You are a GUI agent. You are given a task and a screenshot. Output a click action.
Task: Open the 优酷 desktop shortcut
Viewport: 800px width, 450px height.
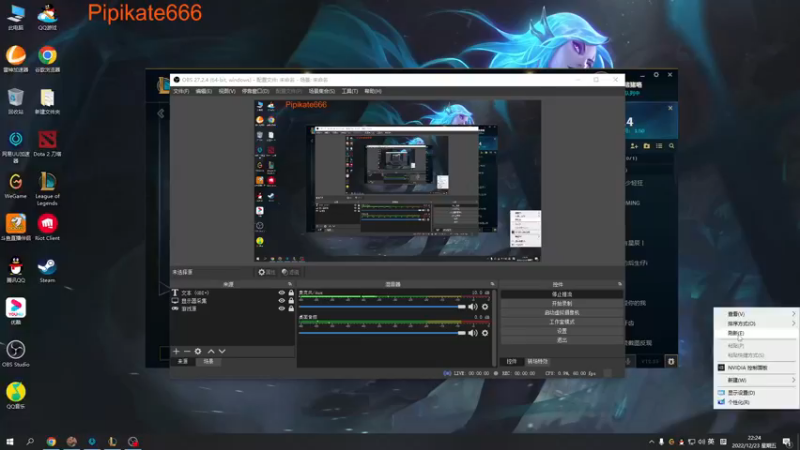coord(16,312)
